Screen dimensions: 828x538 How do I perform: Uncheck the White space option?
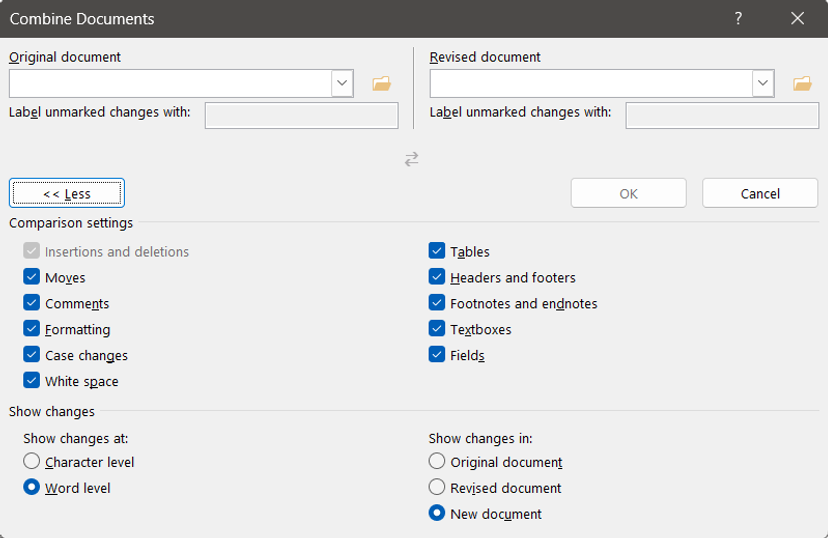coord(32,381)
